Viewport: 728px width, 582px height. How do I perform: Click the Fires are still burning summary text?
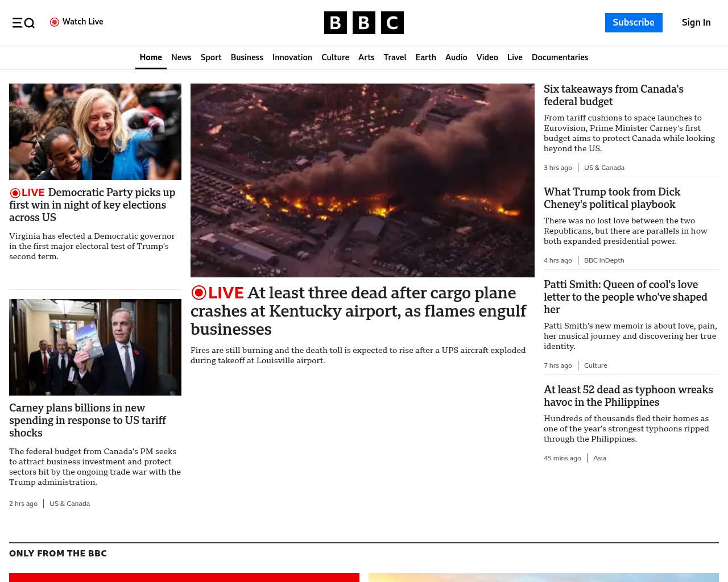point(358,355)
